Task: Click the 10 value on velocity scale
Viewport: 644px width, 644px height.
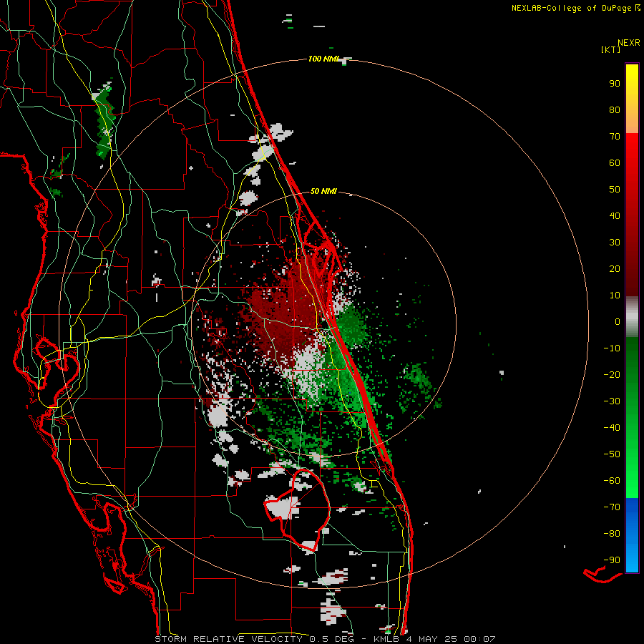Action: coord(615,296)
